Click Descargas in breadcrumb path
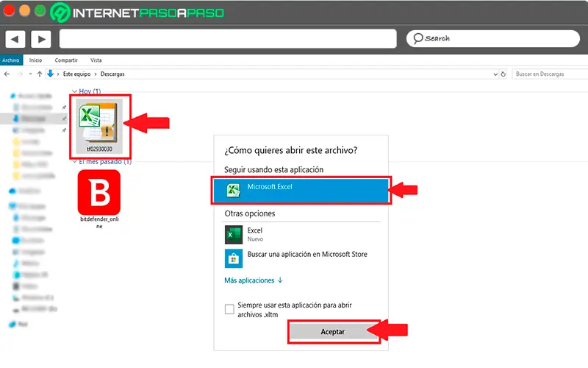This screenshot has height=368, width=588. coord(112,74)
